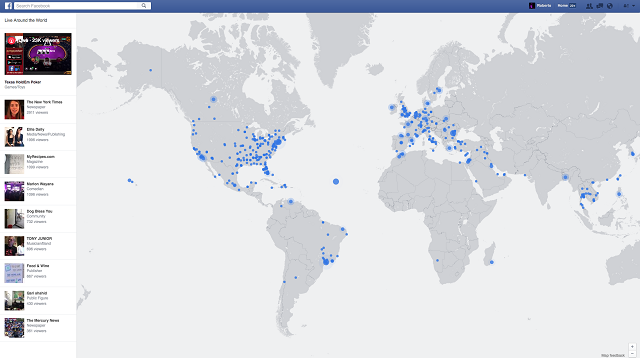Click the TONY JUNIOR name

39,239
